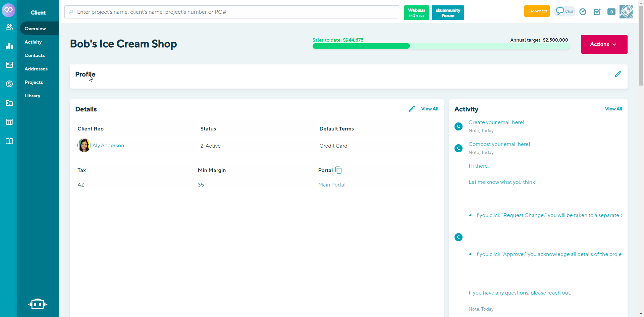Open View All in the Activity panel
This screenshot has width=644, height=317.
click(x=613, y=109)
